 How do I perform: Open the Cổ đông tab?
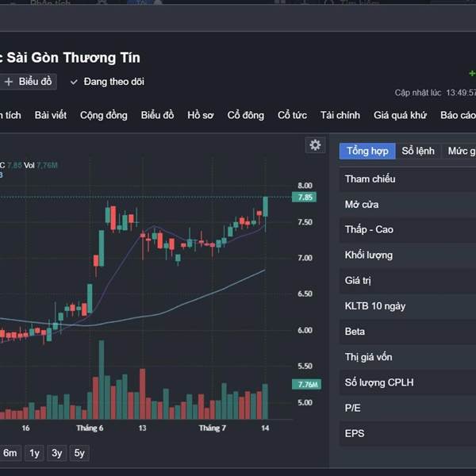click(x=246, y=115)
